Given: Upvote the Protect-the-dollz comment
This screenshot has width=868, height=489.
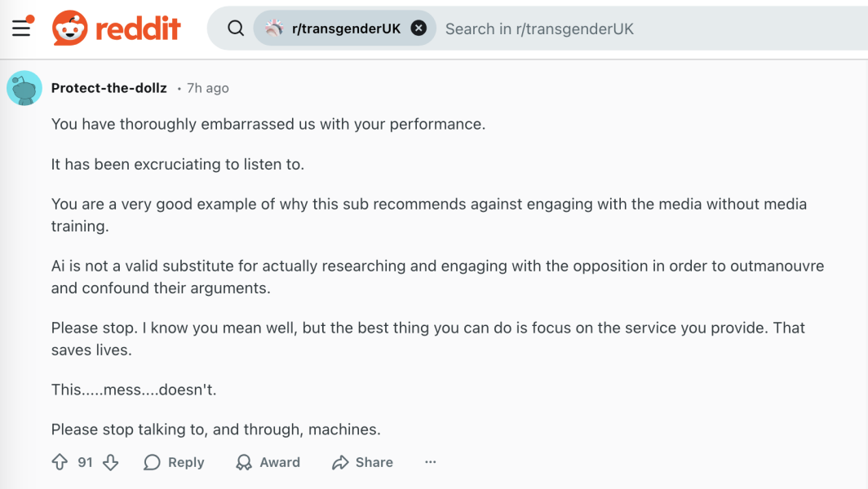Looking at the screenshot, I should [60, 462].
